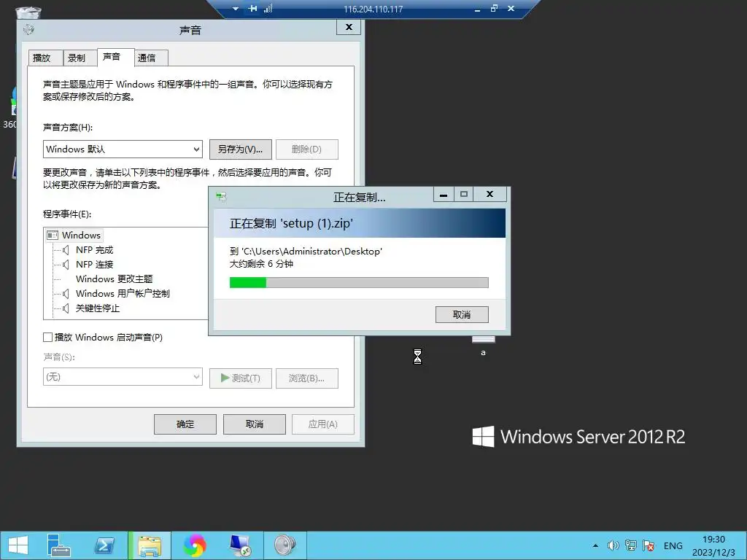Click the destination path C:\Users\Administrator\Desktop text
This screenshot has height=560, width=747.
click(312, 252)
